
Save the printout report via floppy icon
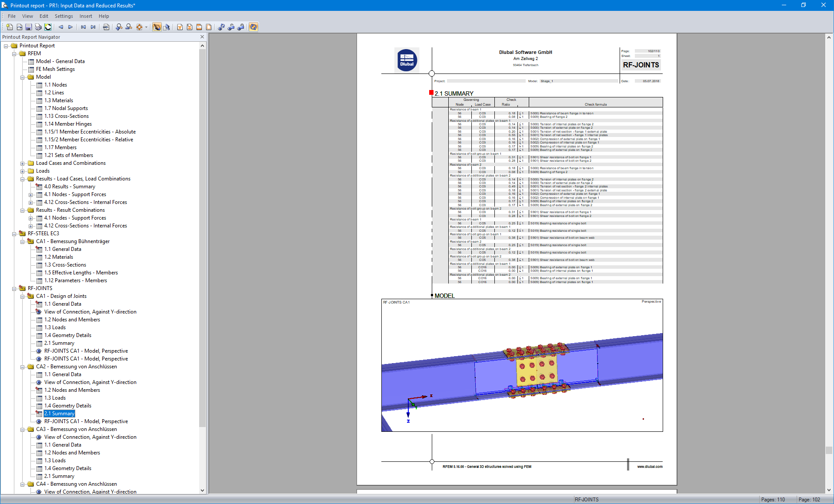29,27
